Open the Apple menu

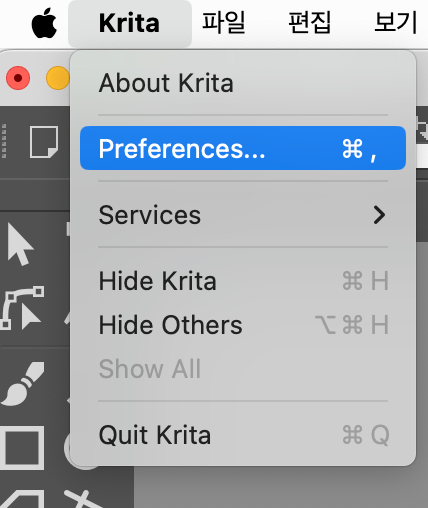point(44,23)
